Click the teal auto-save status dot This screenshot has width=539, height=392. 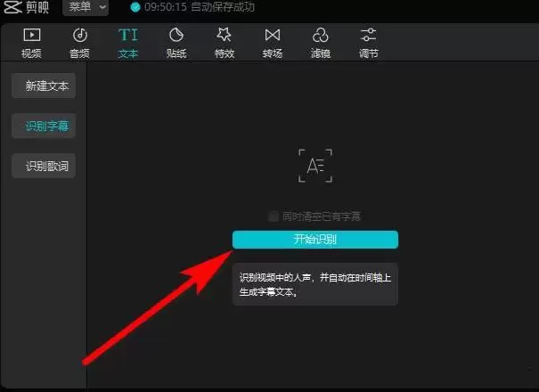coord(135,8)
